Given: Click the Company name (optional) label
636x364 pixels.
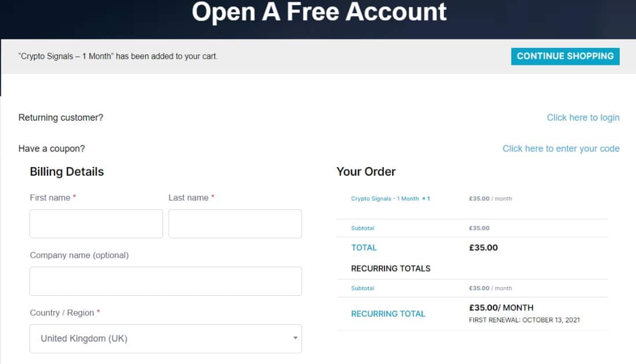Looking at the screenshot, I should [x=79, y=255].
